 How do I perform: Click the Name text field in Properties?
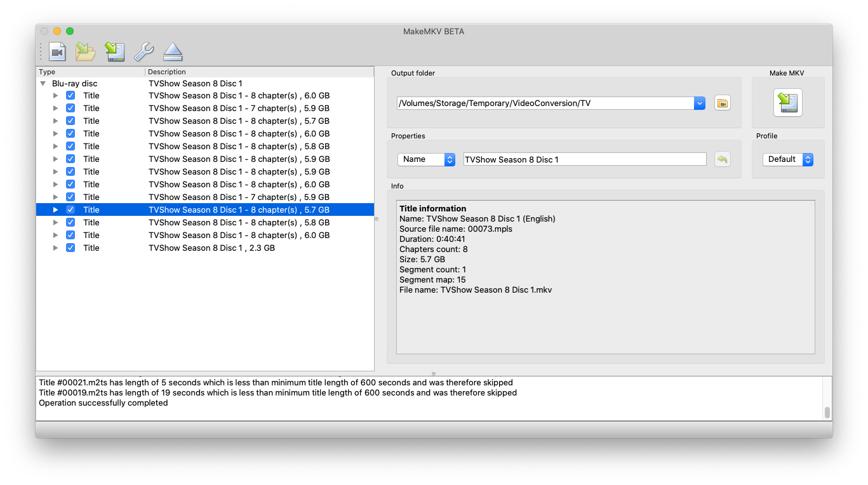coord(585,159)
